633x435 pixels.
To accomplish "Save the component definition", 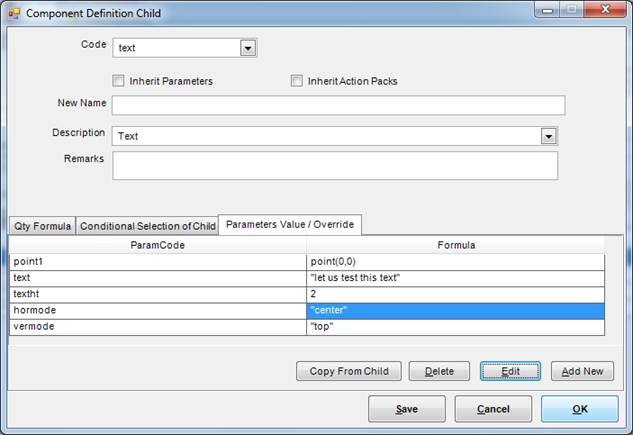I will [x=406, y=409].
